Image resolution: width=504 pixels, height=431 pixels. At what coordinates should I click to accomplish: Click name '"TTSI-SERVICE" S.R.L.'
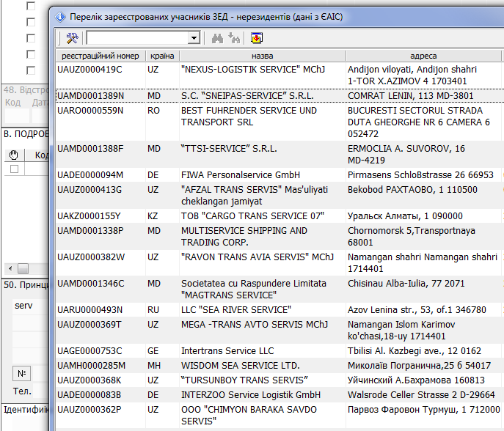click(x=229, y=149)
